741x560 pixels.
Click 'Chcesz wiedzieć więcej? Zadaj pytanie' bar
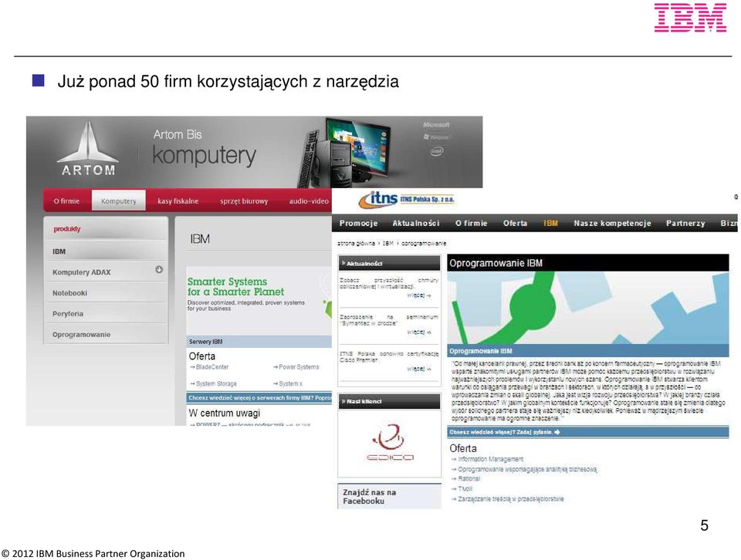[588, 432]
